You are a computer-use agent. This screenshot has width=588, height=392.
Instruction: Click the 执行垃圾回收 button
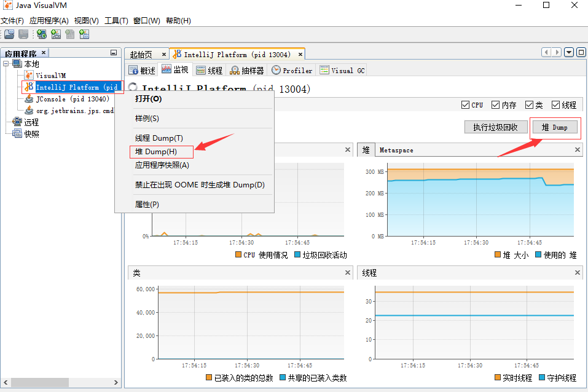[495, 127]
